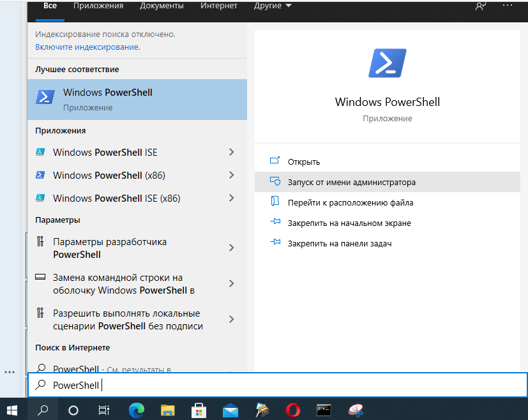The image size is (528, 420).
Task: Launch Microsoft Edge from the taskbar
Action: point(137,410)
